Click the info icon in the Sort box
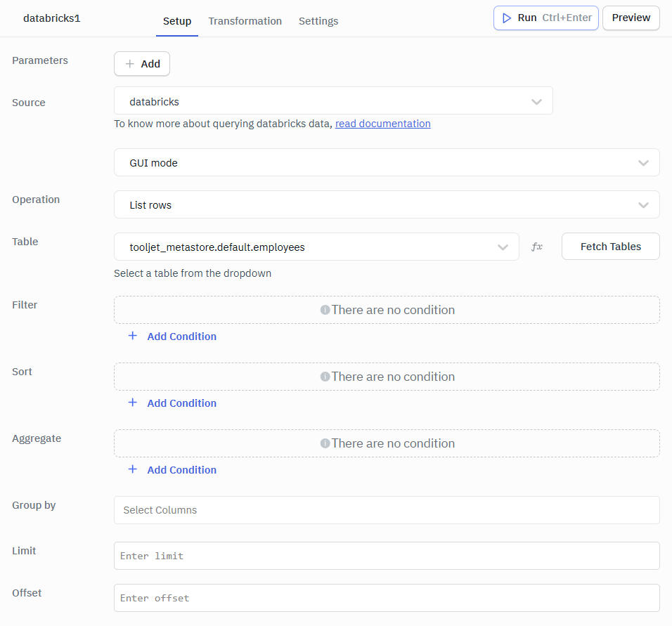Image resolution: width=672 pixels, height=626 pixels. tap(325, 377)
